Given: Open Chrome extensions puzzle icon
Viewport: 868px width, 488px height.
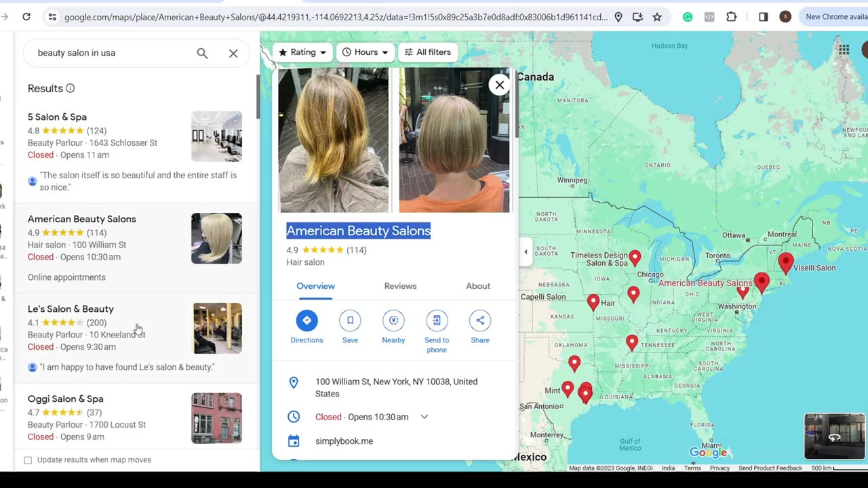Looking at the screenshot, I should tap(731, 17).
